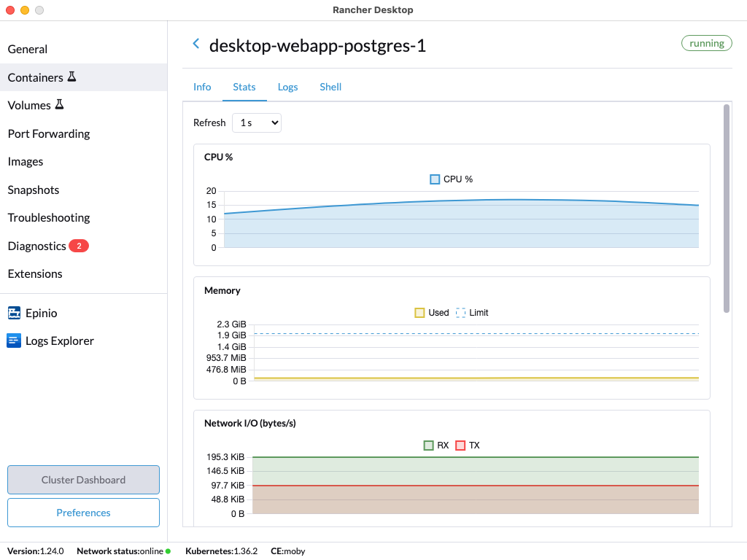Viewport: 747px width, 560px height.
Task: Toggle the Used memory legend box
Action: (x=419, y=313)
